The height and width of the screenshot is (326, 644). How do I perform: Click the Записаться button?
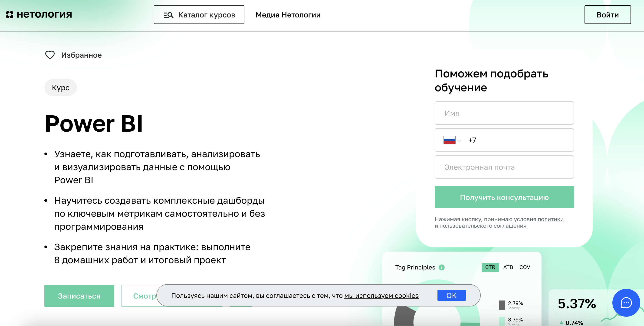[79, 296]
